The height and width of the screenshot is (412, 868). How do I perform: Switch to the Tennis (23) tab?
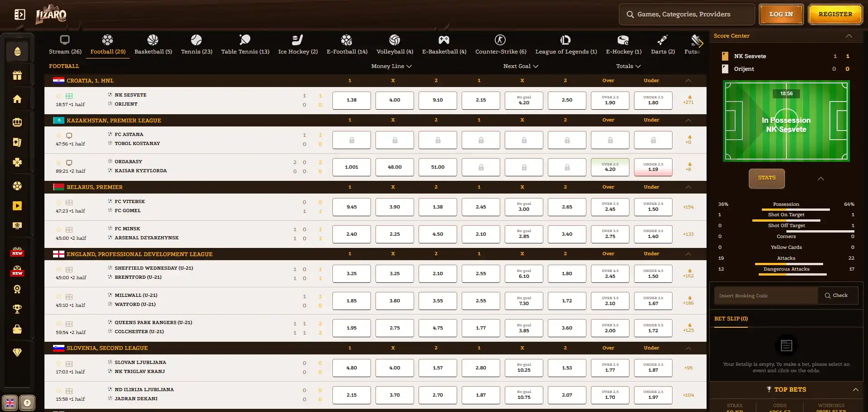(x=197, y=45)
